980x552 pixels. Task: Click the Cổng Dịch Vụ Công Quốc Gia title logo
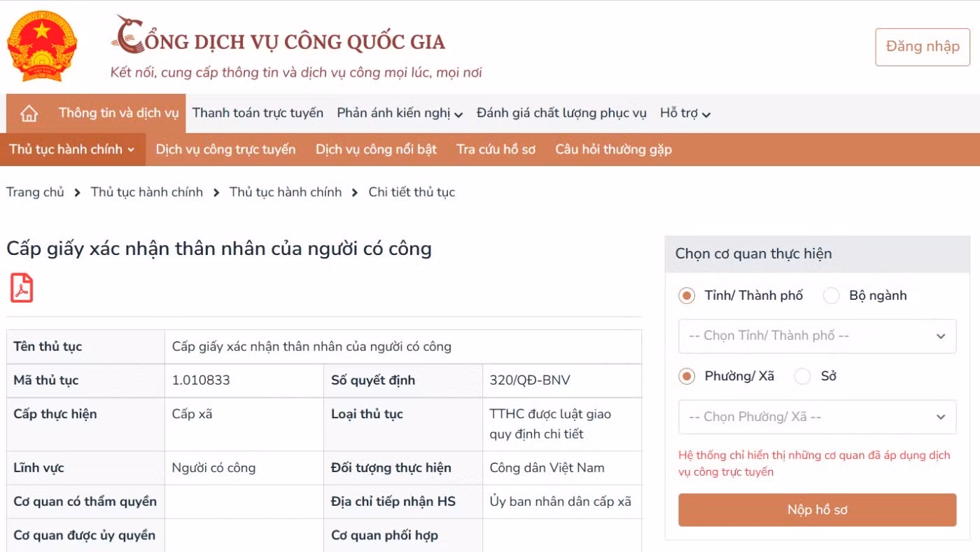click(x=279, y=34)
